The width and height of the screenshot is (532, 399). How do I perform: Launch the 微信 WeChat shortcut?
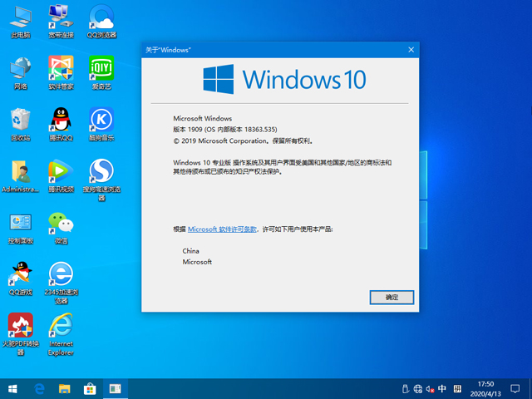pos(61,228)
